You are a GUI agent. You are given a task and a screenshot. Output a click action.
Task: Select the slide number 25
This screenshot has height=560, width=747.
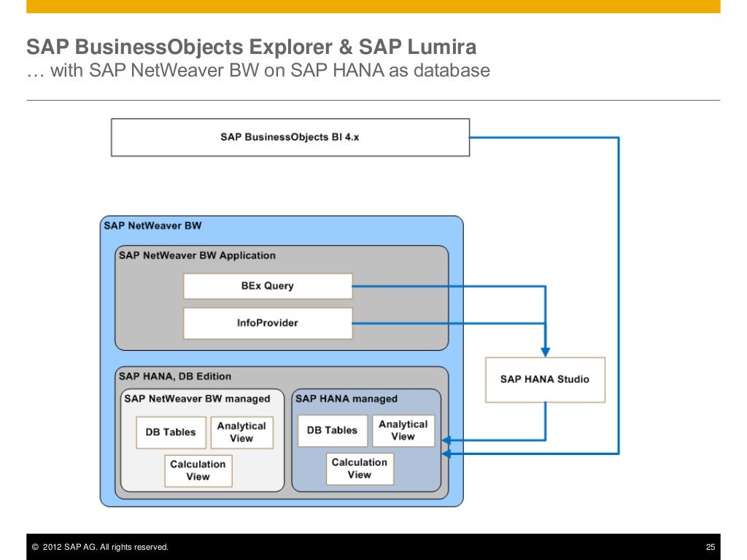[x=711, y=547]
